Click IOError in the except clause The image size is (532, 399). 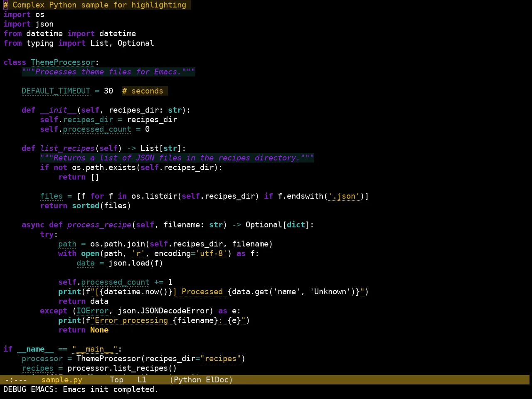(93, 311)
